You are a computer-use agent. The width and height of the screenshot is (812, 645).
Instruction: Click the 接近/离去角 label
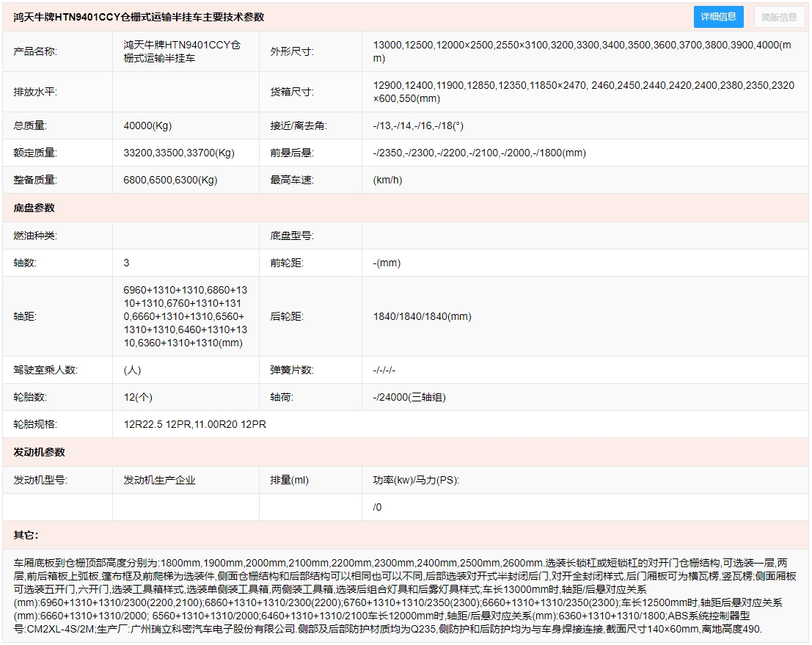point(299,125)
